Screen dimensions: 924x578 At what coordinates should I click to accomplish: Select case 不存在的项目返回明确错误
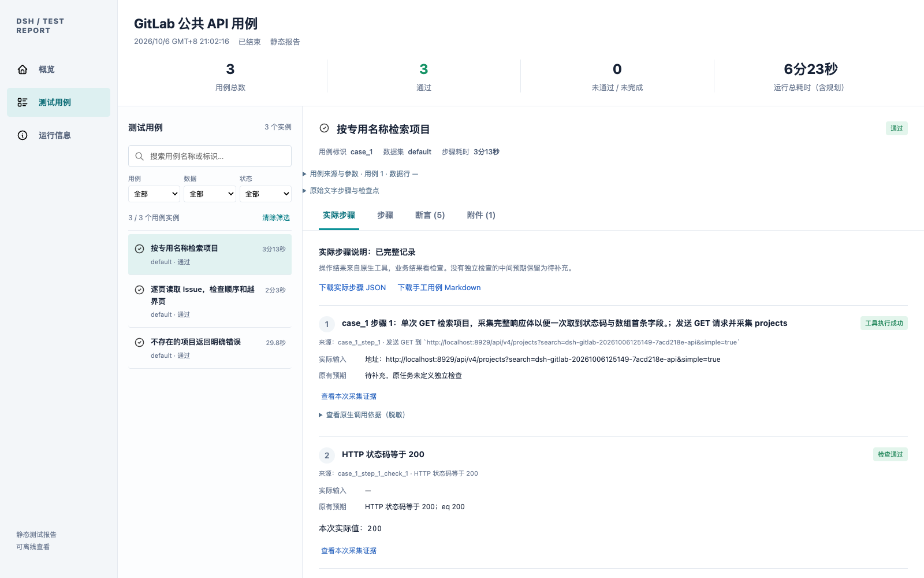click(x=210, y=348)
